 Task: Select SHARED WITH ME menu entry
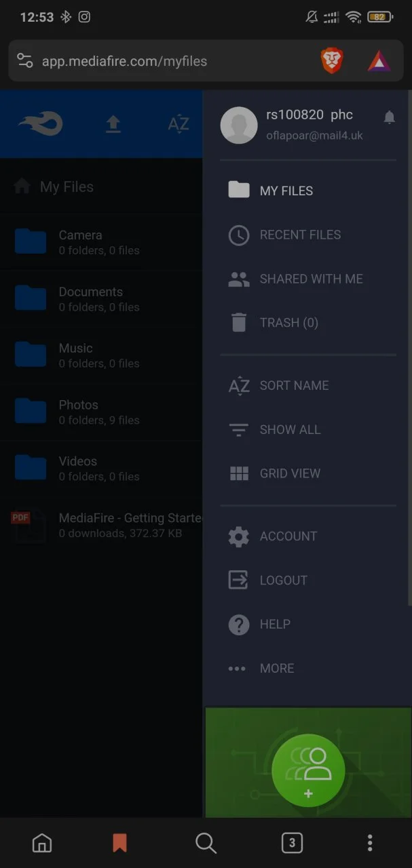308,279
